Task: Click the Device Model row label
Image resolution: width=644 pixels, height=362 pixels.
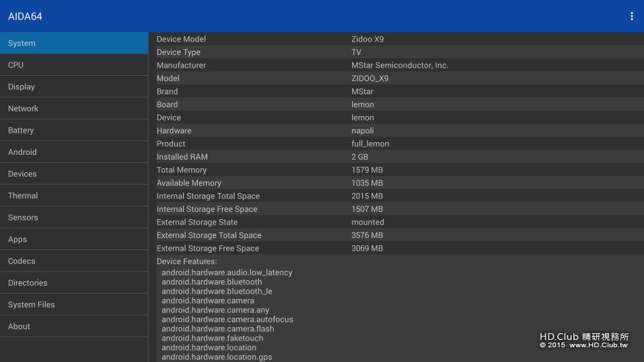Action: [181, 39]
